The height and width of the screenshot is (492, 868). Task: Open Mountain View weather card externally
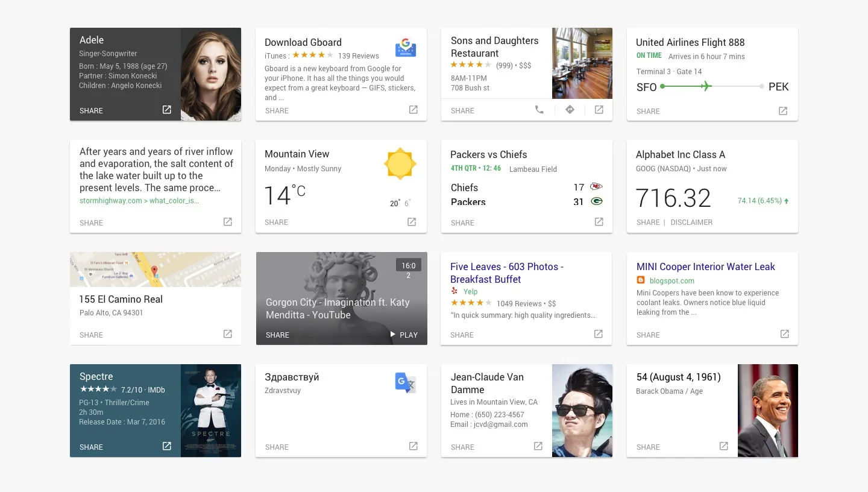412,222
